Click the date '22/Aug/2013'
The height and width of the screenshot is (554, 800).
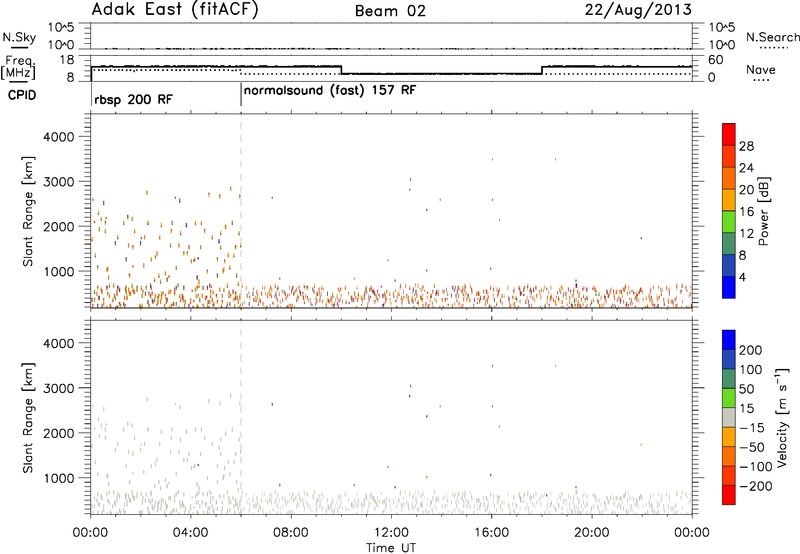(x=638, y=10)
